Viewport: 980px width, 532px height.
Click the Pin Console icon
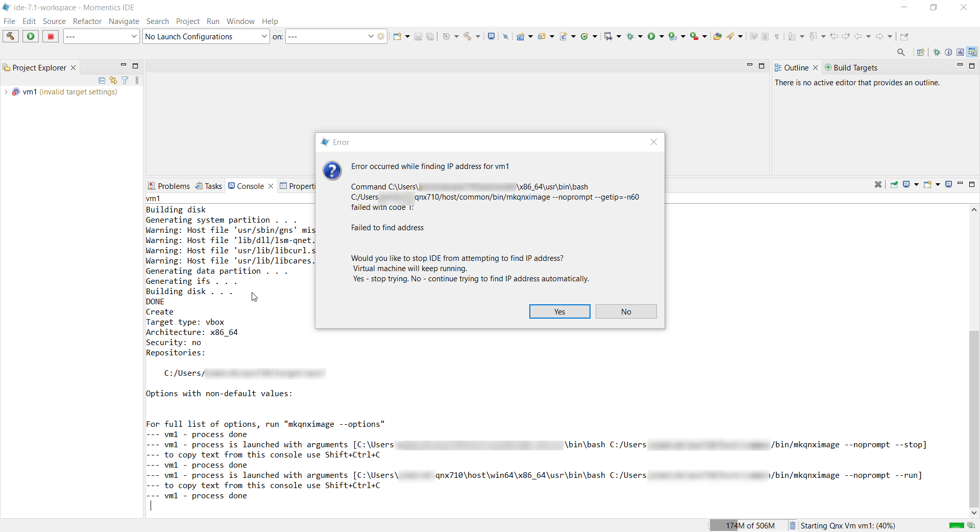click(894, 184)
